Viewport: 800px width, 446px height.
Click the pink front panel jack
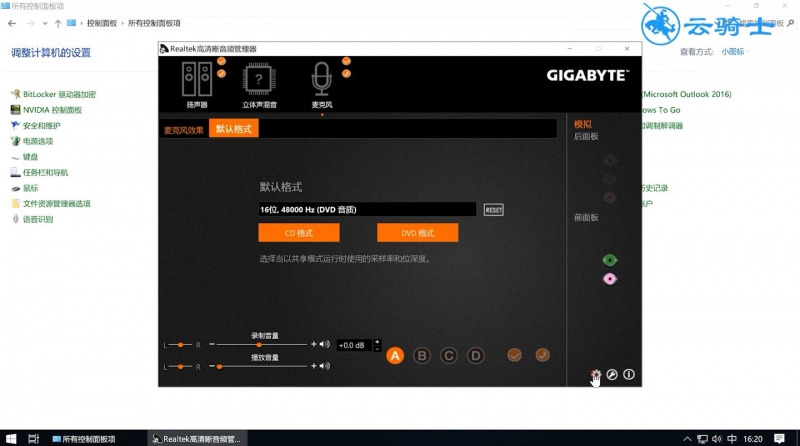[610, 279]
